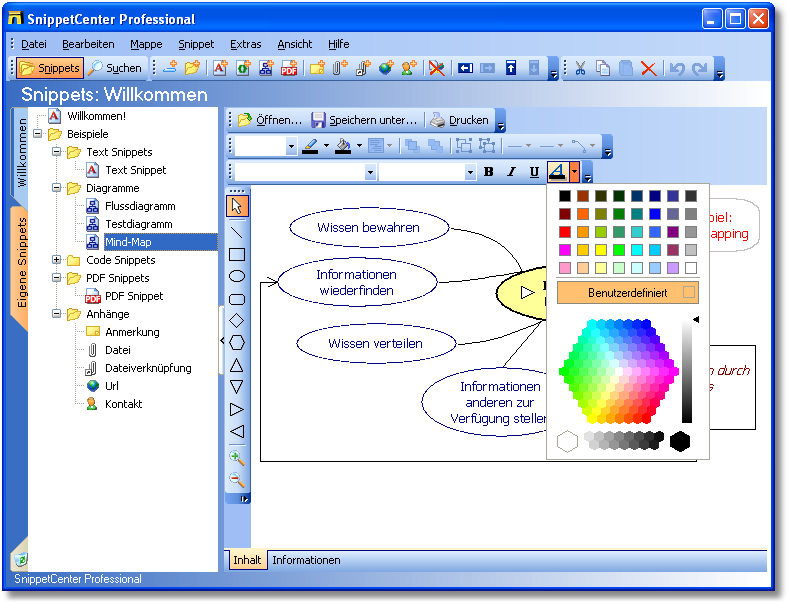
Task: Collapse the Diagramme folder
Action: [56, 188]
